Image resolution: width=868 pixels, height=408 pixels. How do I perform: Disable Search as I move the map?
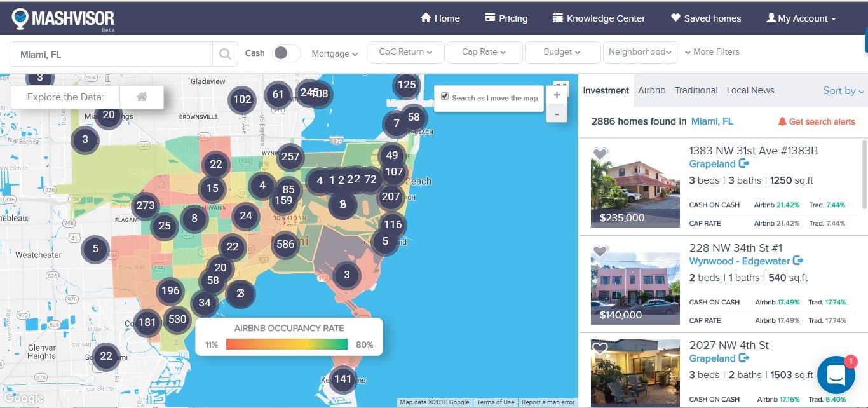point(444,97)
